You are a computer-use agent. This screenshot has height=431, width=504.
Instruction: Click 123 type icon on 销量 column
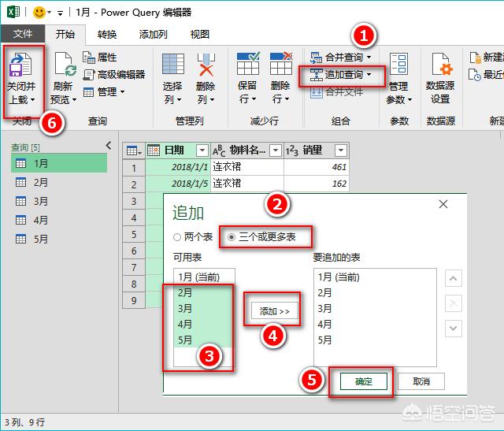pyautogui.click(x=292, y=150)
